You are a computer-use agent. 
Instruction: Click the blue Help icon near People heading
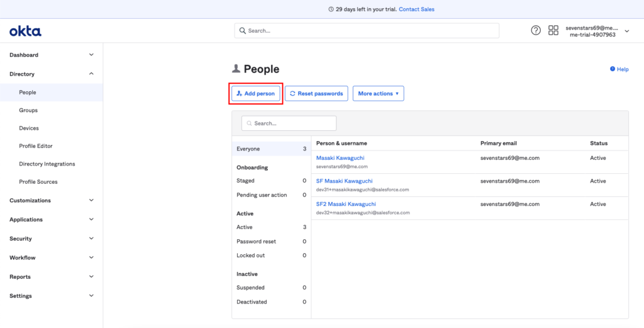point(613,69)
